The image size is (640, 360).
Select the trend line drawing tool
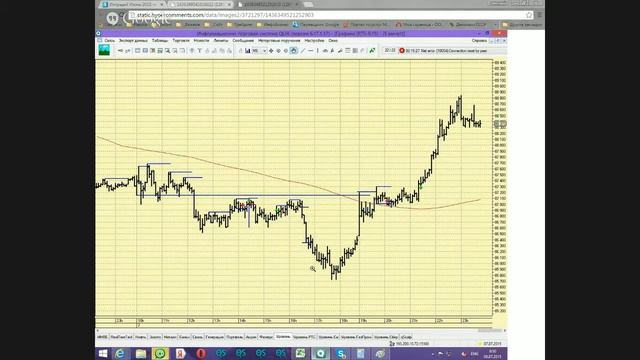click(303, 51)
